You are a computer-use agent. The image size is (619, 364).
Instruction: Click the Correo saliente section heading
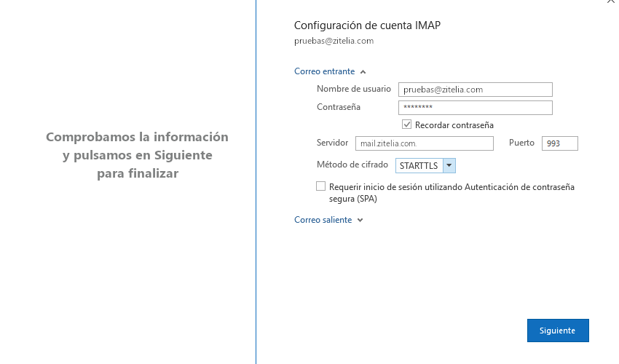(x=323, y=220)
